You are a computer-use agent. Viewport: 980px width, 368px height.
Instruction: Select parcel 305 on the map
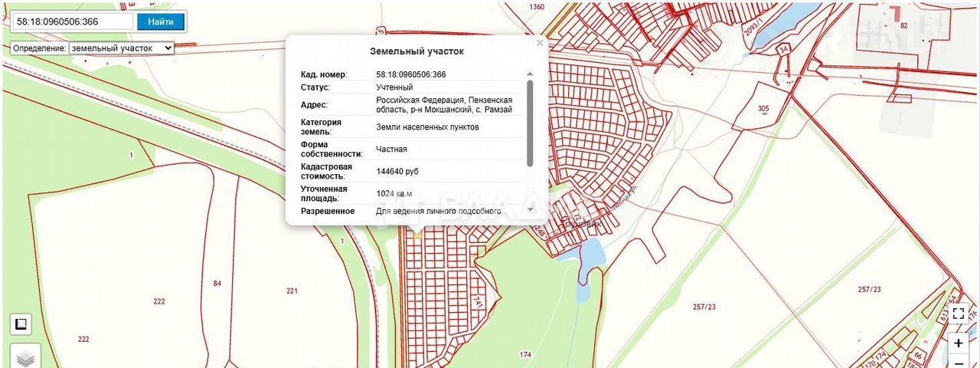pos(763,108)
